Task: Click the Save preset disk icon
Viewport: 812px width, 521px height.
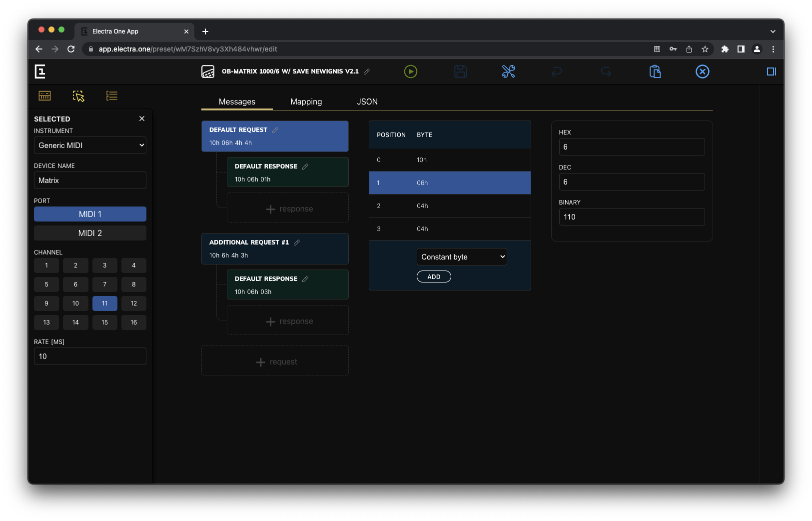Action: 460,71
